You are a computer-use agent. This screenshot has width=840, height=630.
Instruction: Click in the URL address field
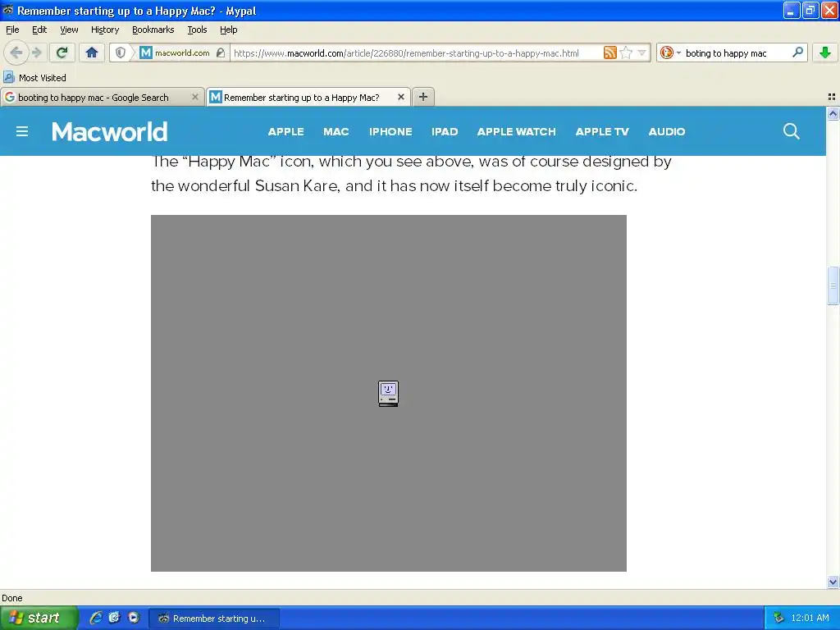tap(415, 53)
